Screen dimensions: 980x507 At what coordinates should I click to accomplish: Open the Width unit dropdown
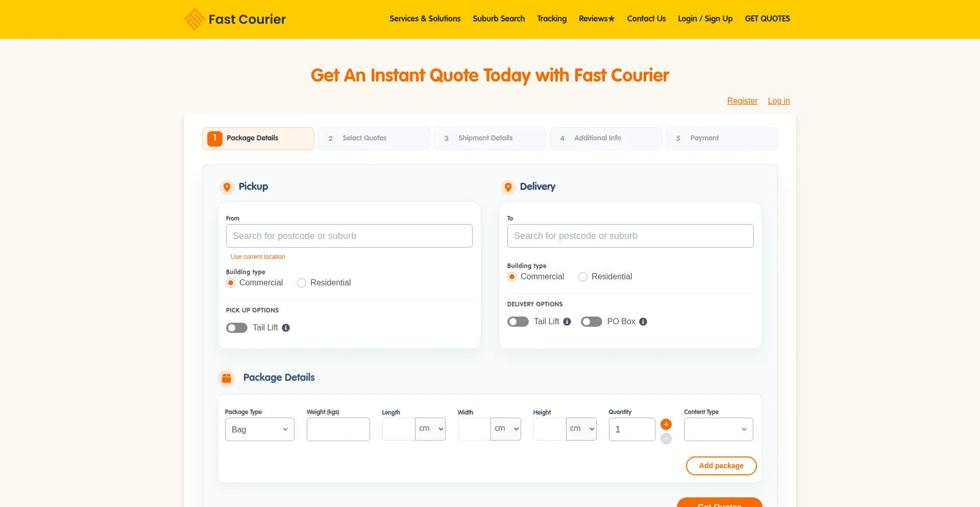point(506,429)
